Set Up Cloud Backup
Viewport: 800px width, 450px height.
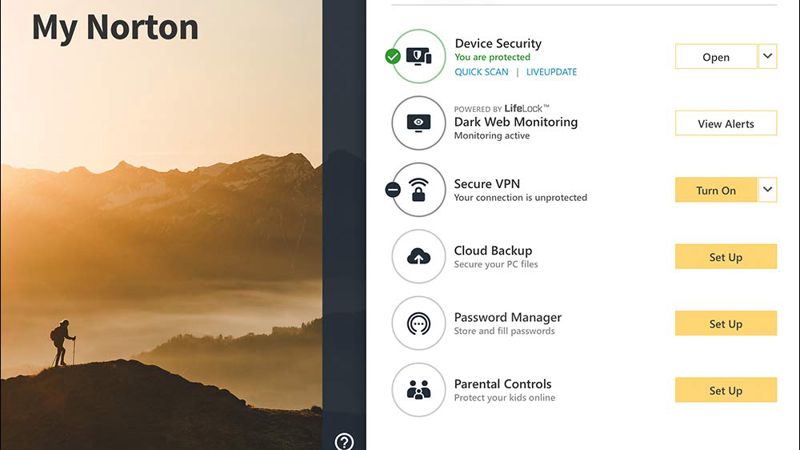click(726, 257)
